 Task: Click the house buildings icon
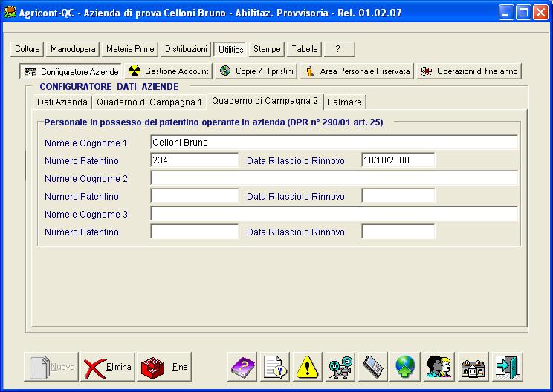point(474,366)
